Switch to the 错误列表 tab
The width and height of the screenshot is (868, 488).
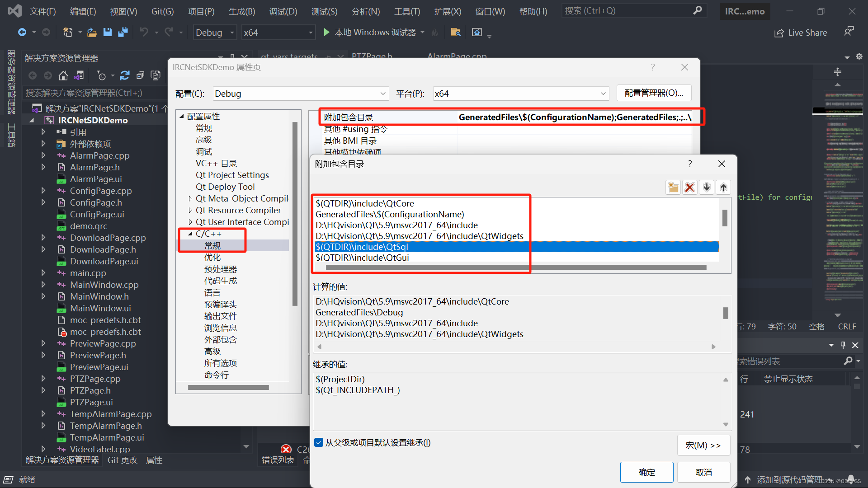tap(278, 460)
